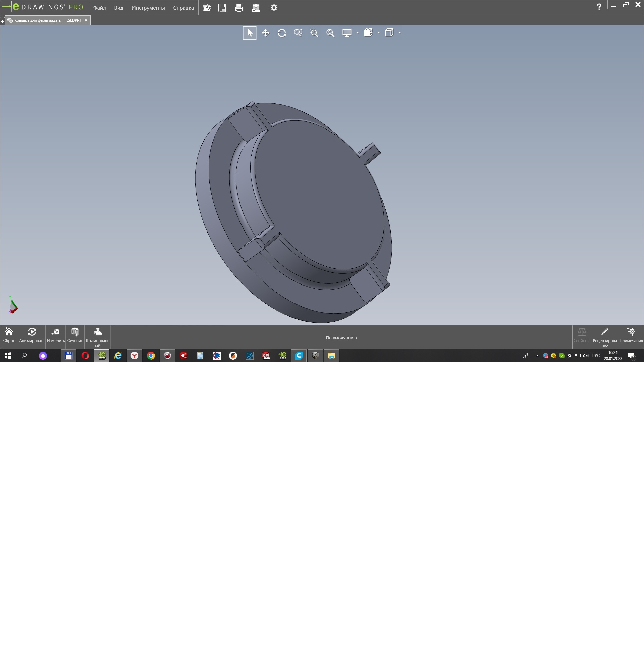Choose the Zoom to area tool
Image resolution: width=644 pixels, height=671 pixels.
point(314,33)
